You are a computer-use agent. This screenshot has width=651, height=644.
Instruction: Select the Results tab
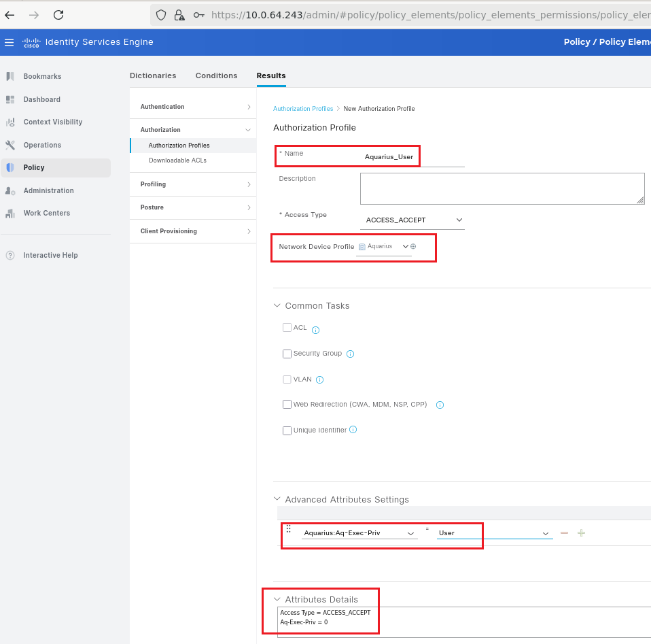(x=271, y=75)
